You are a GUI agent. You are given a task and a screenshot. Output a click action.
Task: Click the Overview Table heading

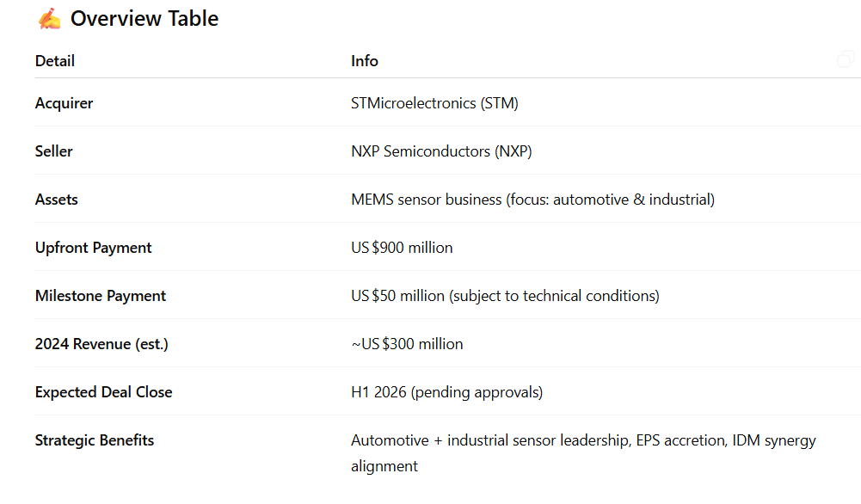pyautogui.click(x=145, y=19)
